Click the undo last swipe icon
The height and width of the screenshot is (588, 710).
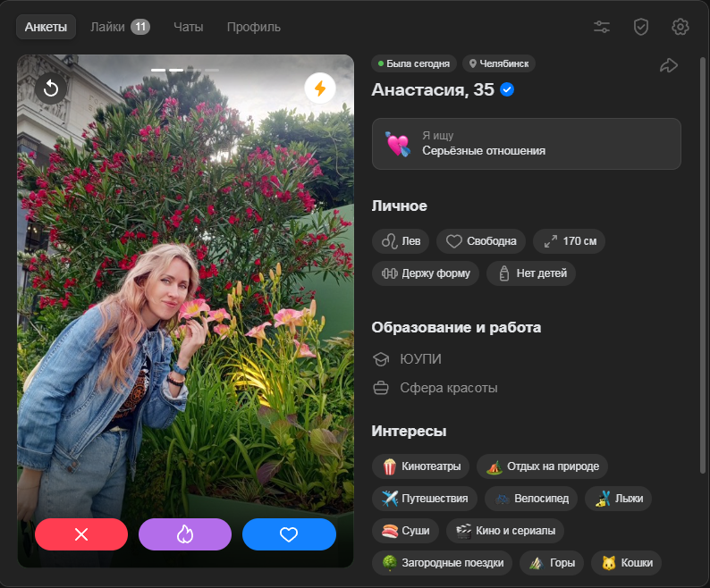pos(51,88)
